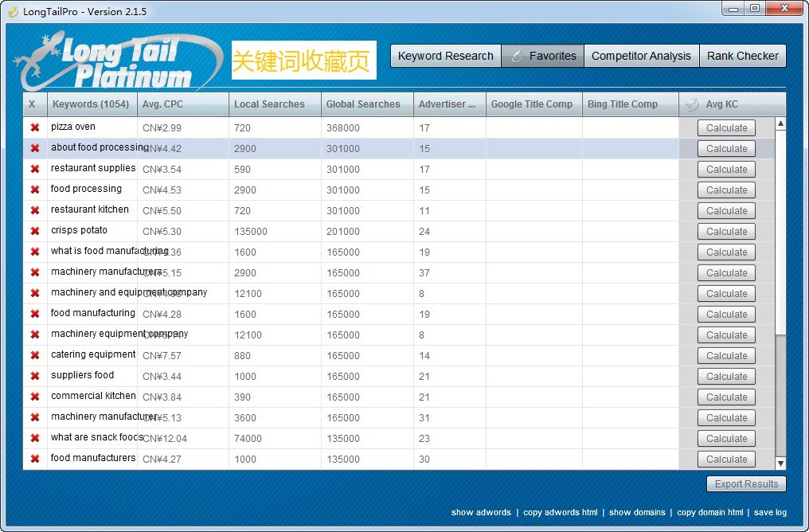
Task: Click the icon in Avg KC header
Action: click(x=693, y=104)
